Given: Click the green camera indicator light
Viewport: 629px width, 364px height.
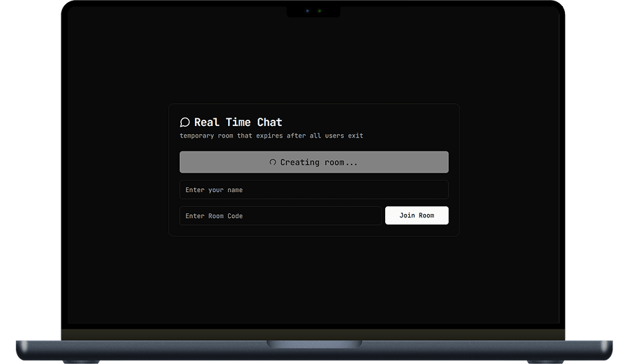Looking at the screenshot, I should (319, 11).
